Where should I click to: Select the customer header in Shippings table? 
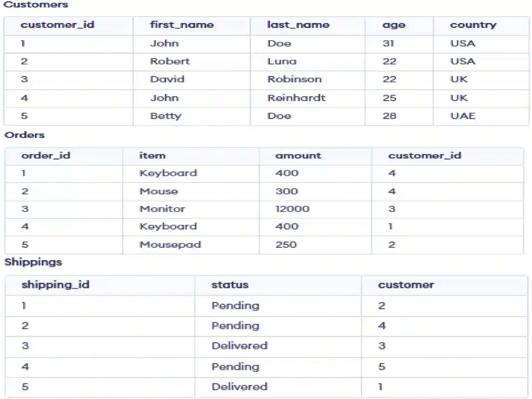click(406, 285)
